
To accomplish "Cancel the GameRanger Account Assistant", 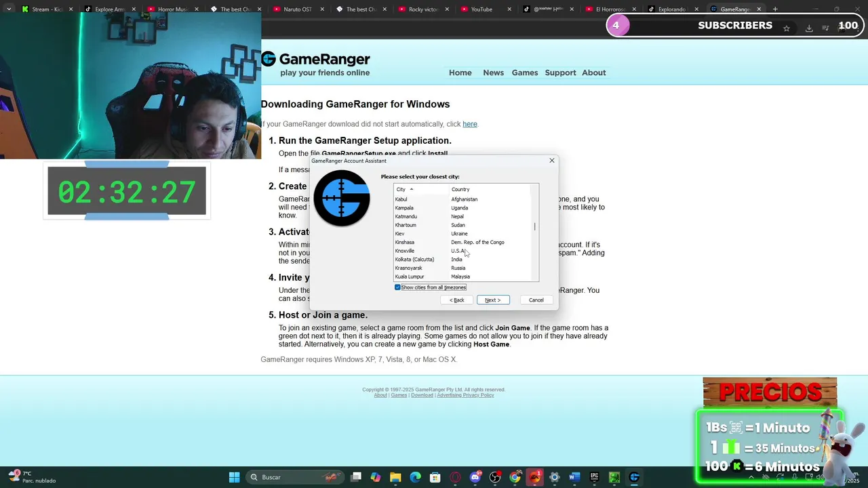I will point(536,300).
